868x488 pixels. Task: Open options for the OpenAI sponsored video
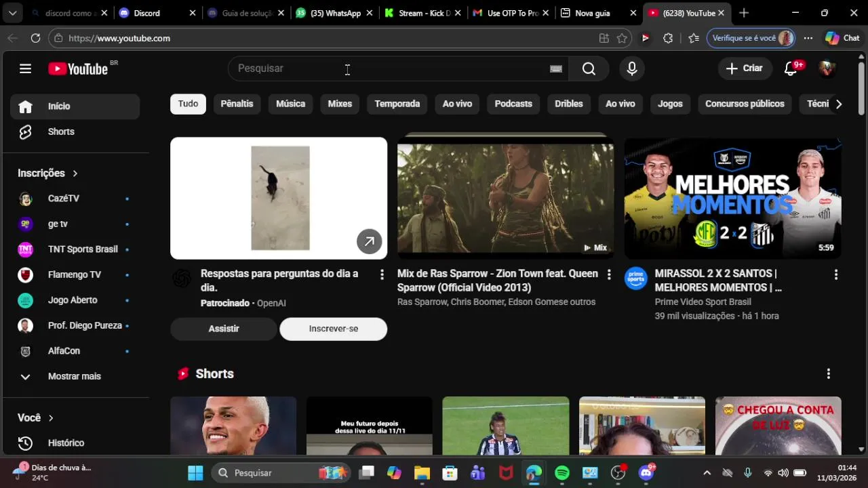pyautogui.click(x=382, y=274)
